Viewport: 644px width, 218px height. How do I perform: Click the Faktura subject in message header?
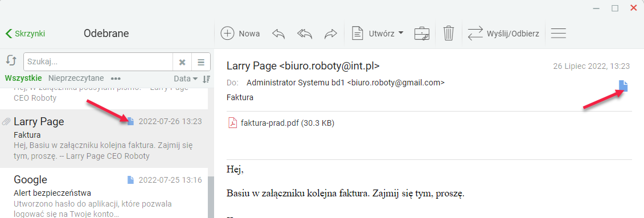pyautogui.click(x=240, y=98)
